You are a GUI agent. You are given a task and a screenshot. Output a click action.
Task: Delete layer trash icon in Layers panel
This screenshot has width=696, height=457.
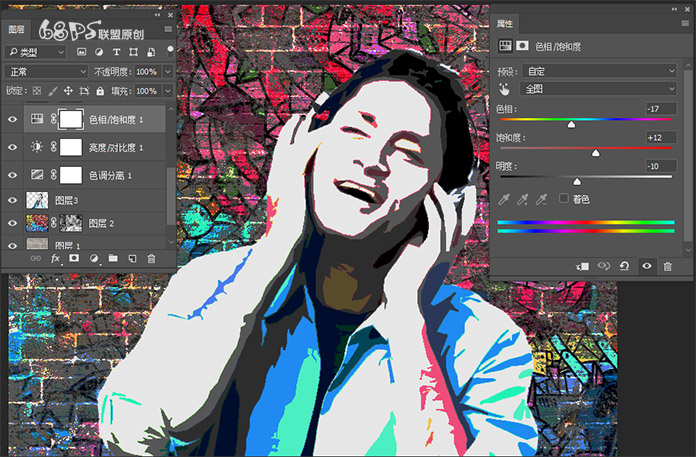click(151, 258)
